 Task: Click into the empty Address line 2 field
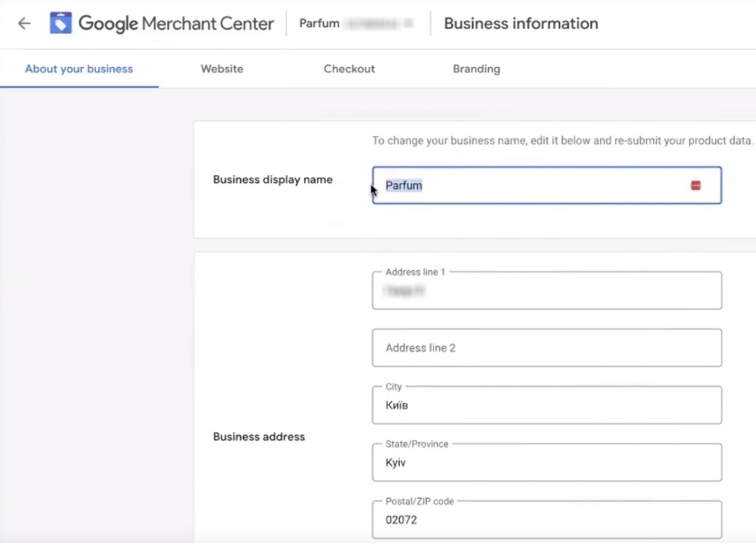click(x=546, y=348)
